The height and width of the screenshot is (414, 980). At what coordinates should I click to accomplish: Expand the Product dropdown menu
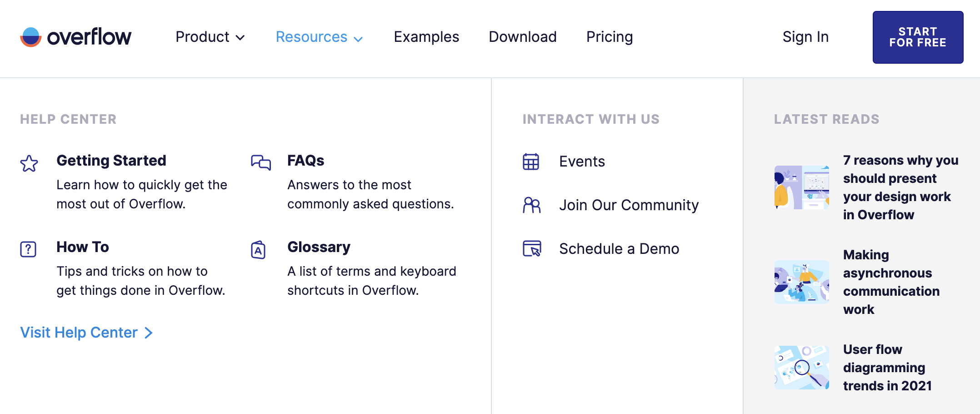coord(210,37)
